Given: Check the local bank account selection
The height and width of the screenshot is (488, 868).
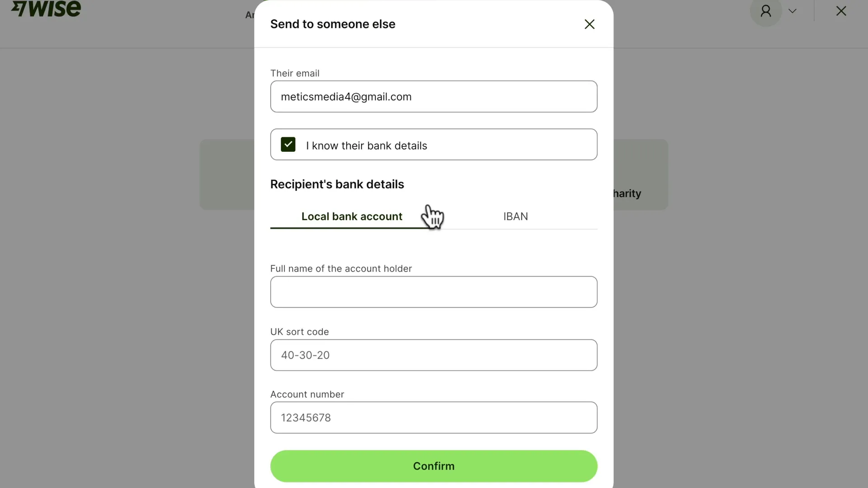Looking at the screenshot, I should [352, 216].
